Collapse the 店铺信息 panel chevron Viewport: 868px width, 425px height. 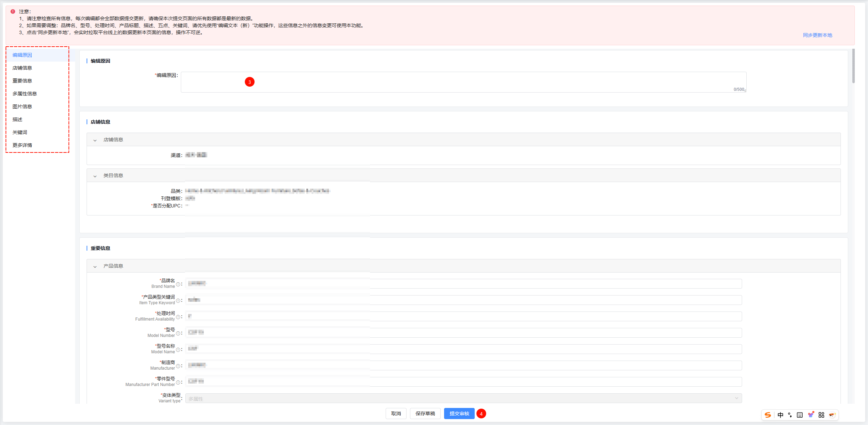coord(95,140)
